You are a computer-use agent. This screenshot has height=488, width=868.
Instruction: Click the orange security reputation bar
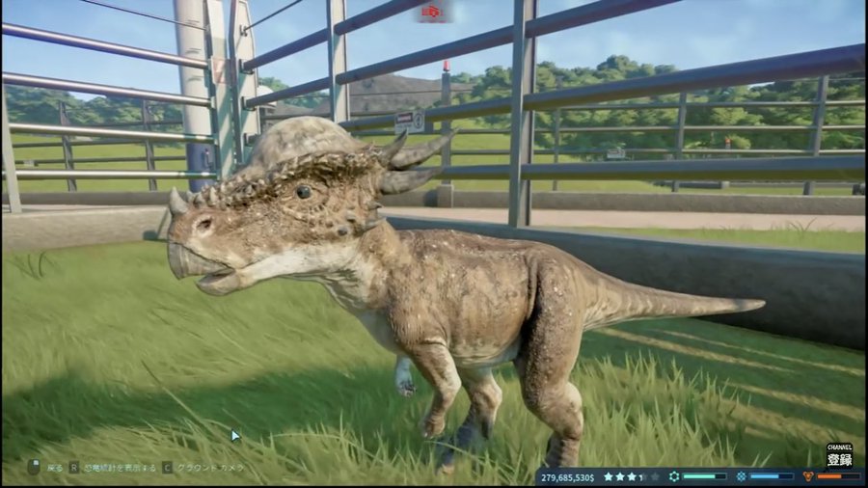[x=839, y=476]
